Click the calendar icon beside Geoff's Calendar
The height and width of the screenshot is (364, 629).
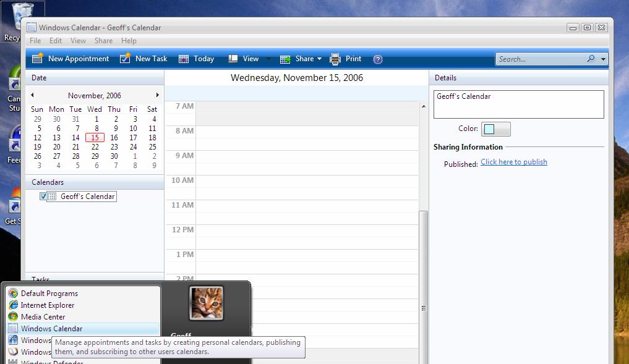(x=52, y=197)
